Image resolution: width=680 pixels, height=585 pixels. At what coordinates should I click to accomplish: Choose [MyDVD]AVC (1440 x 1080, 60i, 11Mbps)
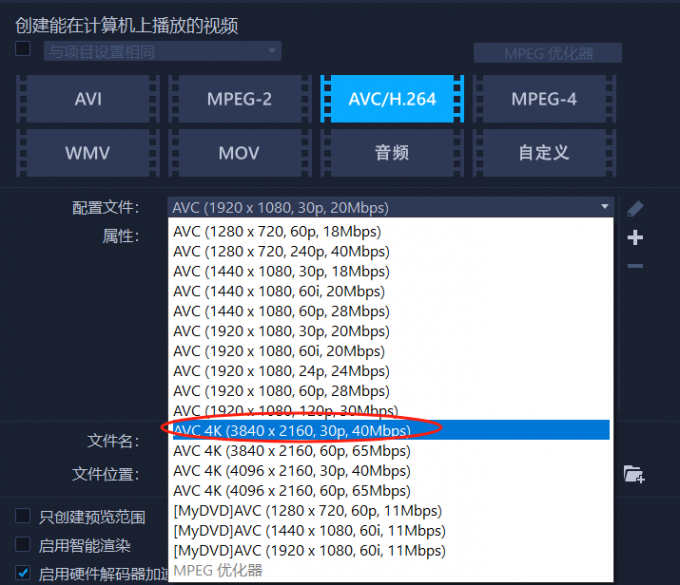(391, 531)
